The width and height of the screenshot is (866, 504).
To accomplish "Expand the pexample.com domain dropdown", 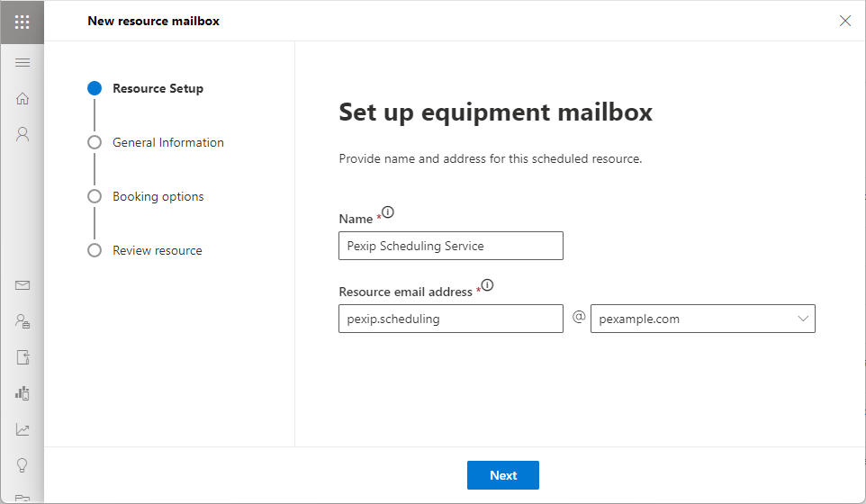I will [x=702, y=319].
